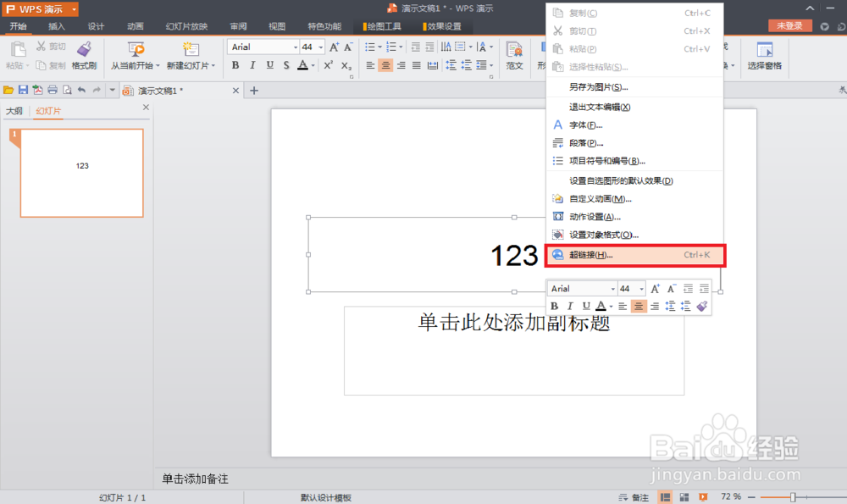Viewport: 847px width, 504px height.
Task: Open ribbon font size dropdown
Action: point(321,47)
